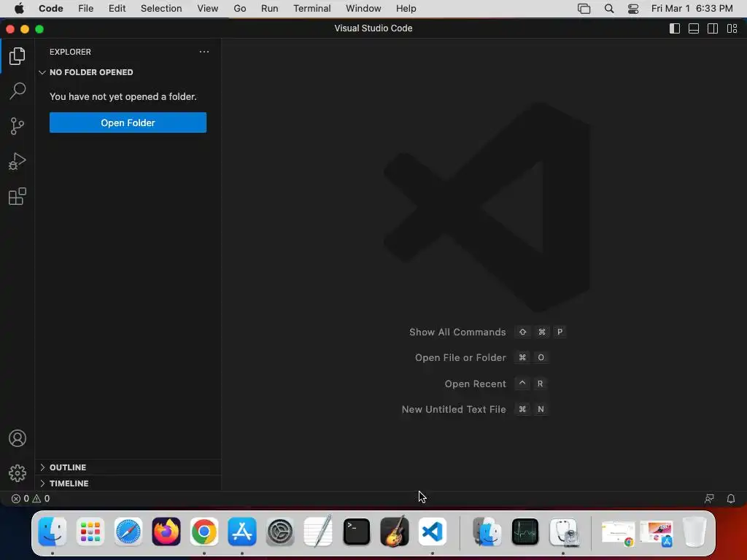Open minimized Chrome window thumbnail in Dock

pyautogui.click(x=618, y=532)
